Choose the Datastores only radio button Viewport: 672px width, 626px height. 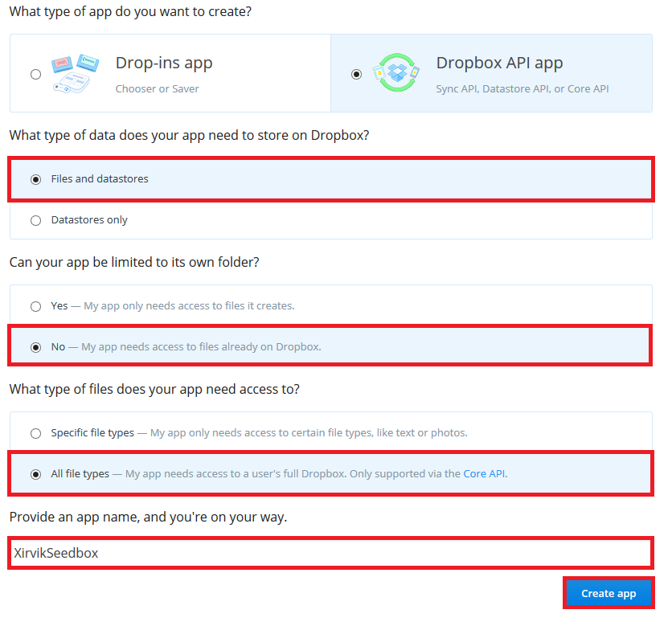tap(35, 220)
